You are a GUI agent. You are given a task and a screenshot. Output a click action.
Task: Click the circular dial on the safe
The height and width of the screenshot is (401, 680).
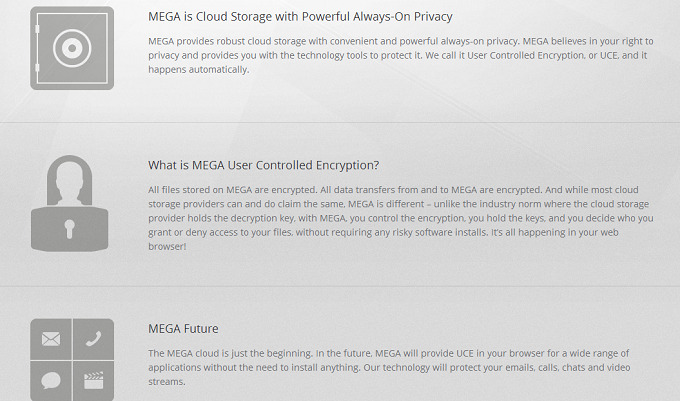[72, 47]
